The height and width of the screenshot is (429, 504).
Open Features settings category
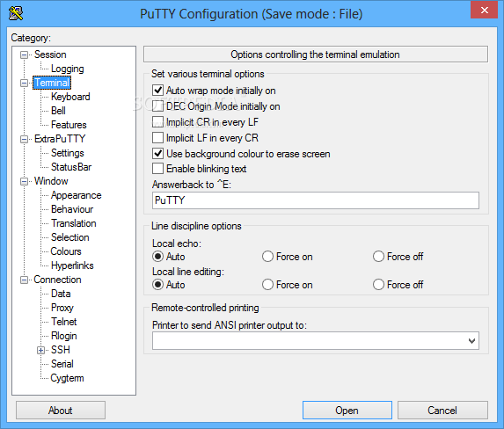tap(69, 125)
